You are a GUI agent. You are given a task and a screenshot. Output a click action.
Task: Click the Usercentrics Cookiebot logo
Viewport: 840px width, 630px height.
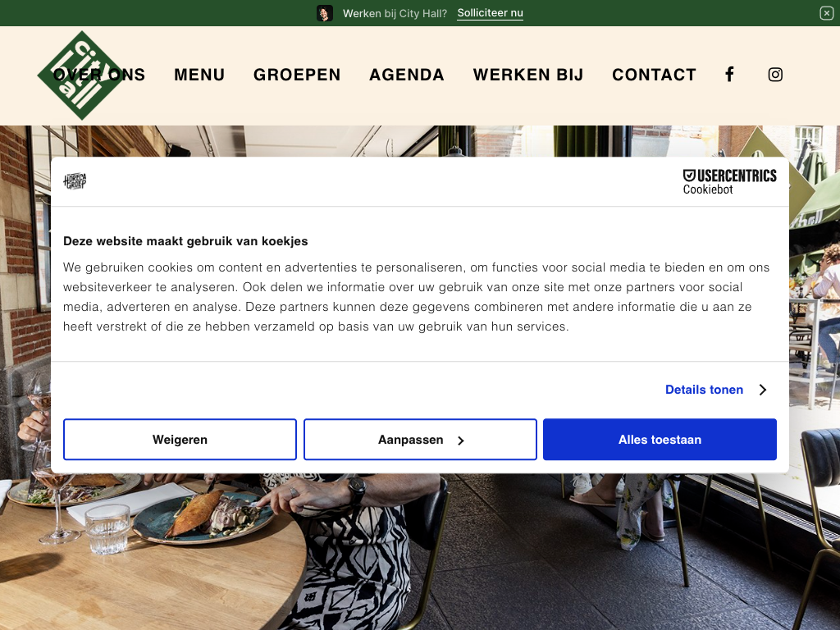click(x=729, y=182)
